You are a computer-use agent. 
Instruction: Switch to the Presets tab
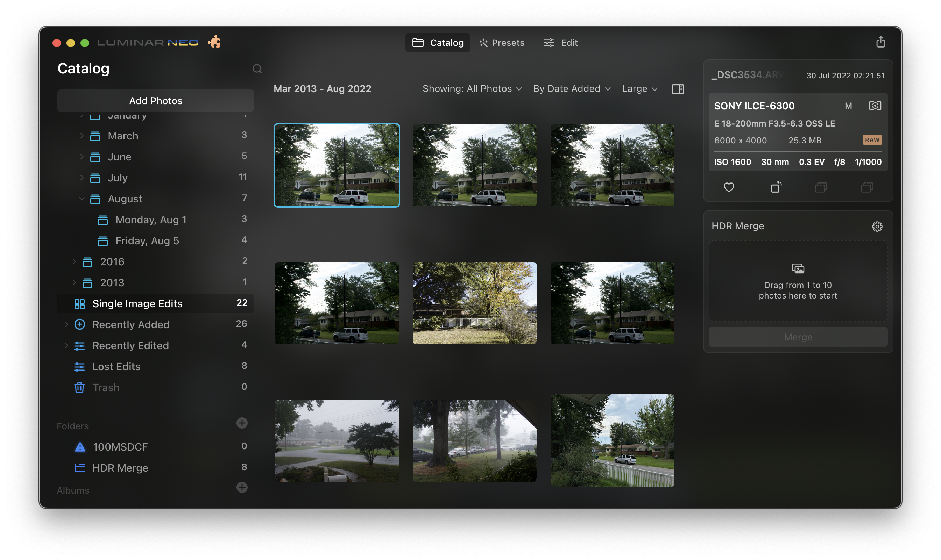pos(502,43)
